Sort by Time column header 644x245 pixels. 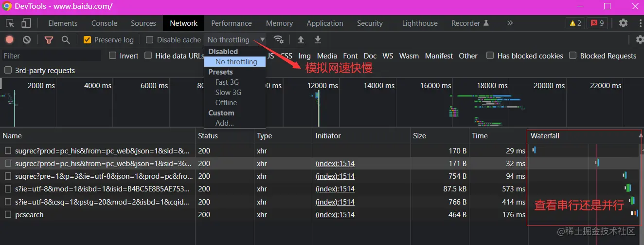pos(498,136)
